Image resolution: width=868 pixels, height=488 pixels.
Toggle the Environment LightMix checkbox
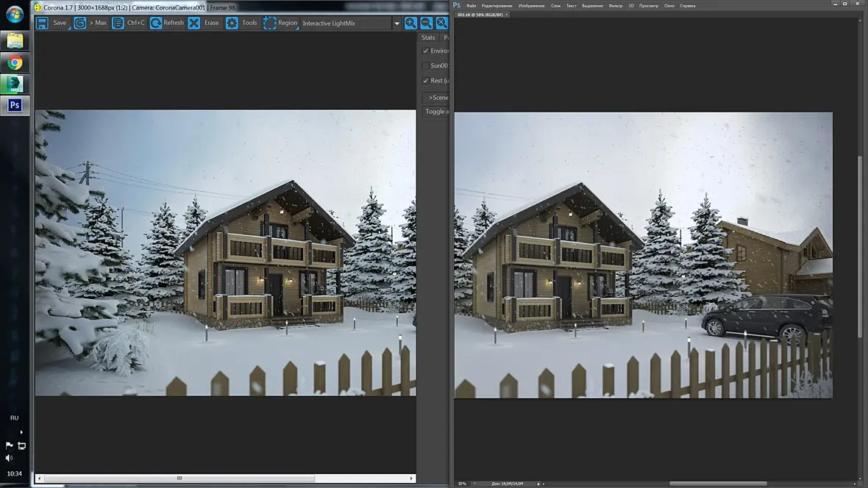[426, 51]
